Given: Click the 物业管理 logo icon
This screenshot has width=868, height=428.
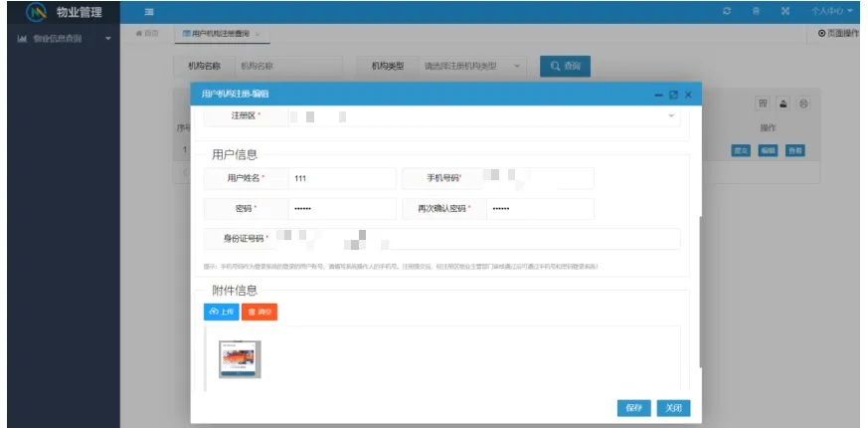Looking at the screenshot, I should coord(37,12).
